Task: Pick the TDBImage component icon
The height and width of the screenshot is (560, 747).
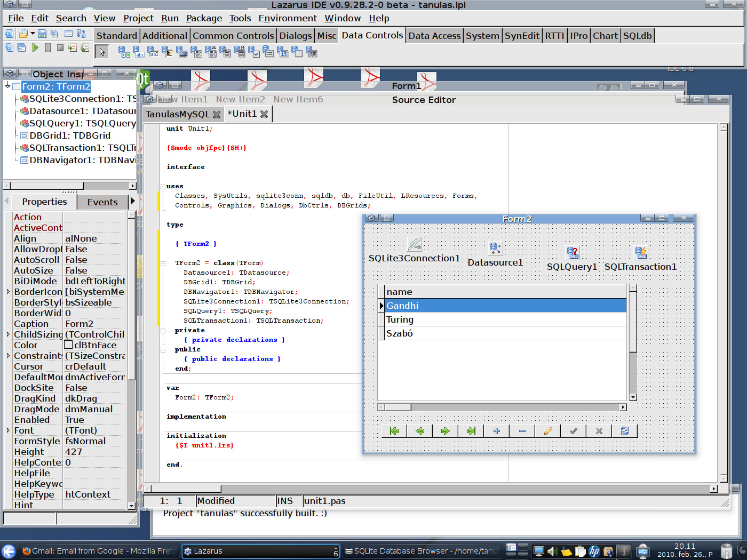Action: (182, 52)
